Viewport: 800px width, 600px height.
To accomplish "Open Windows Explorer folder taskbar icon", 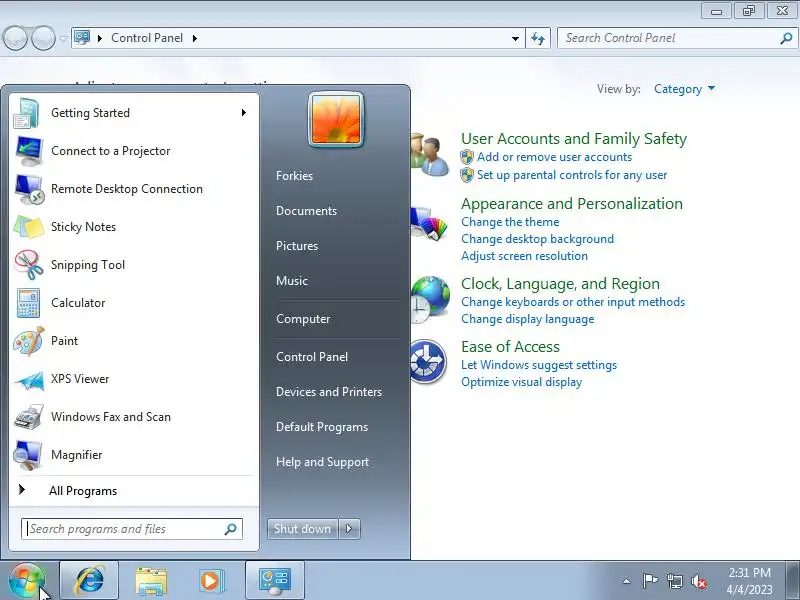I will point(151,581).
